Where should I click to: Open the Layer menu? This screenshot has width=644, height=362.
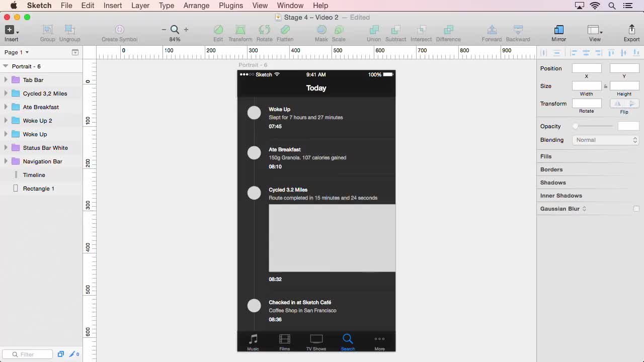click(140, 6)
